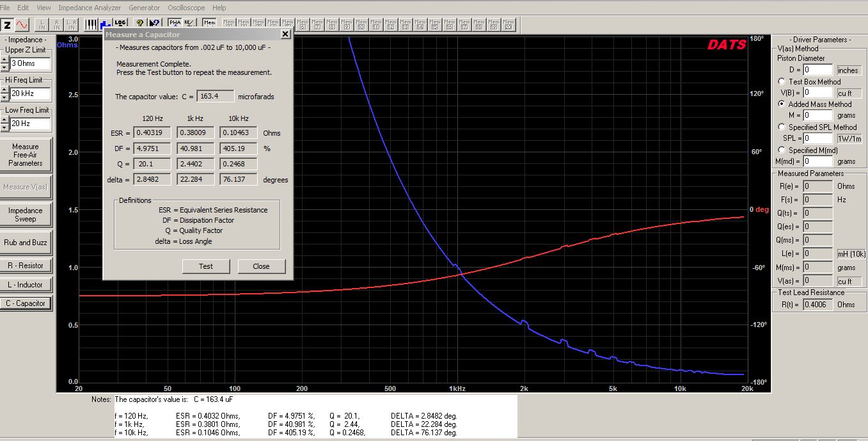Open the Oscilloscope menu
This screenshot has width=868, height=441.
click(186, 8)
